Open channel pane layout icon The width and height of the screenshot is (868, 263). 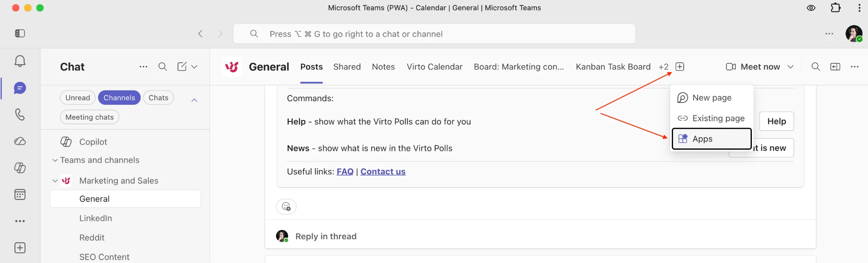point(835,67)
